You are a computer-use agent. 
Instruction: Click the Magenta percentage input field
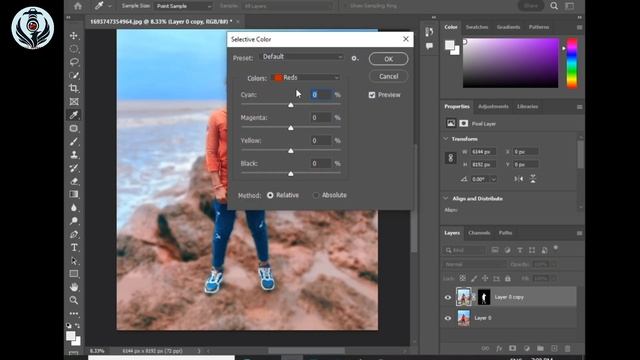(x=321, y=118)
